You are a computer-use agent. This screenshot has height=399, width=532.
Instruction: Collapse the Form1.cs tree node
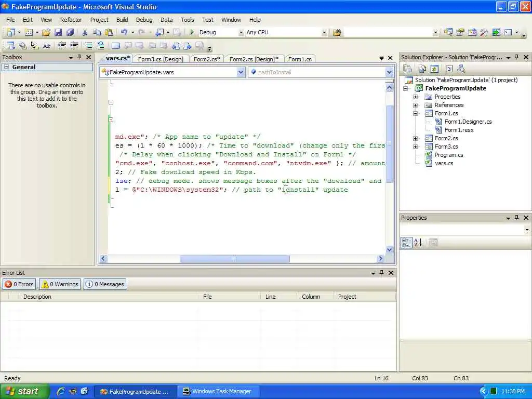415,113
